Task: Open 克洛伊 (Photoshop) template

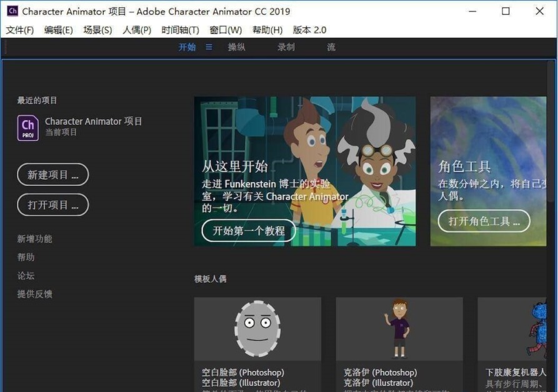Action: (380, 373)
